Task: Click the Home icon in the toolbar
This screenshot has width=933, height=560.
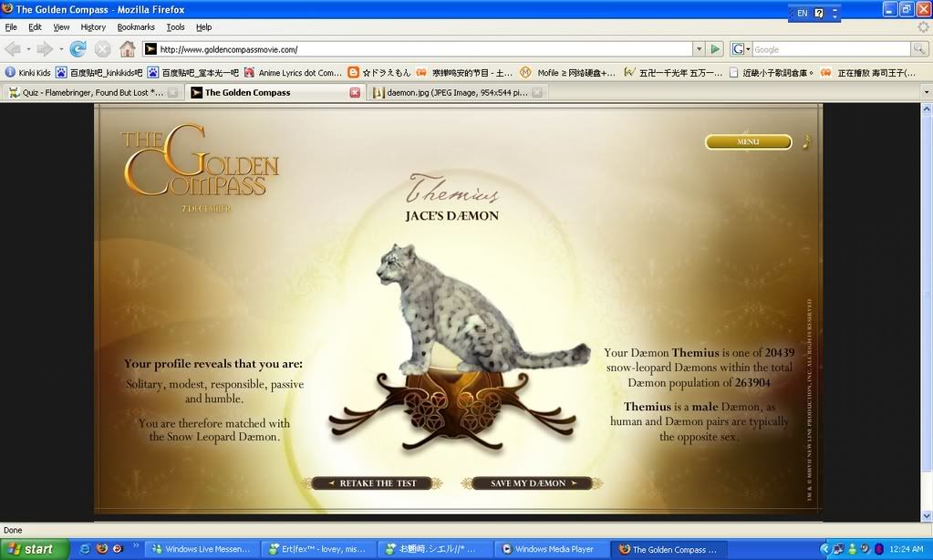Action: pos(128,49)
